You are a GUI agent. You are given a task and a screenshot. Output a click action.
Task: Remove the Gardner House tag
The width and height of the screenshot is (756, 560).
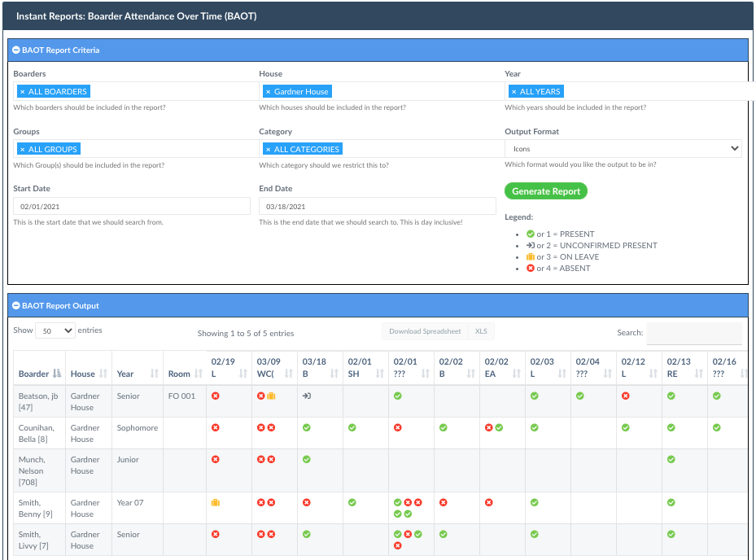[x=268, y=92]
